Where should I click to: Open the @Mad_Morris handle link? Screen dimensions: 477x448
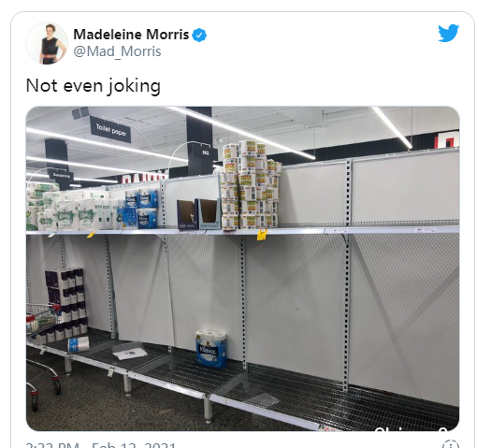(x=117, y=51)
